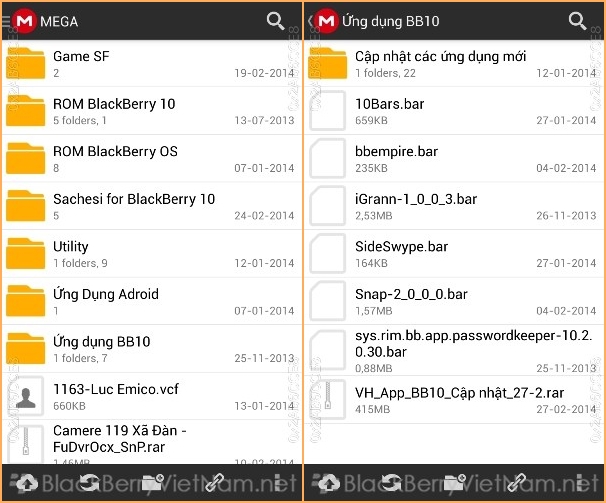Image resolution: width=606 pixels, height=503 pixels.
Task: Tap the file icon of bbempire.bar
Action: pyautogui.click(x=328, y=158)
